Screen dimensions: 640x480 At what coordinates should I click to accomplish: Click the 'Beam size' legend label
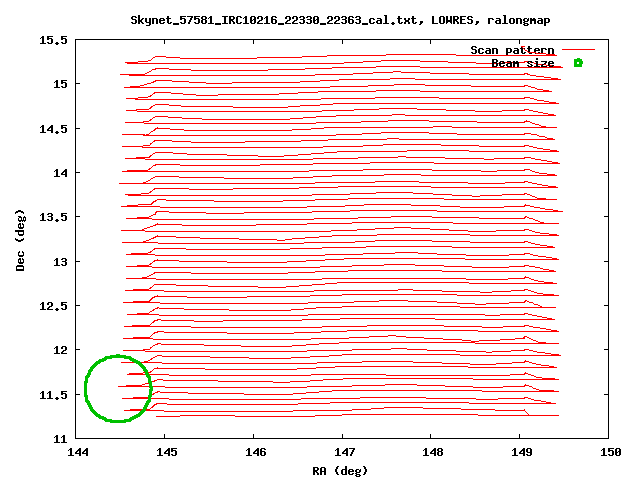coord(522,63)
